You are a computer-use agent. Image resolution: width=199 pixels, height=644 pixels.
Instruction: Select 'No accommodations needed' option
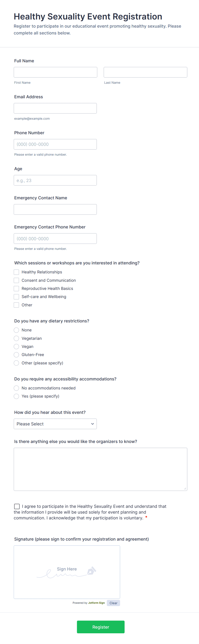(x=16, y=388)
